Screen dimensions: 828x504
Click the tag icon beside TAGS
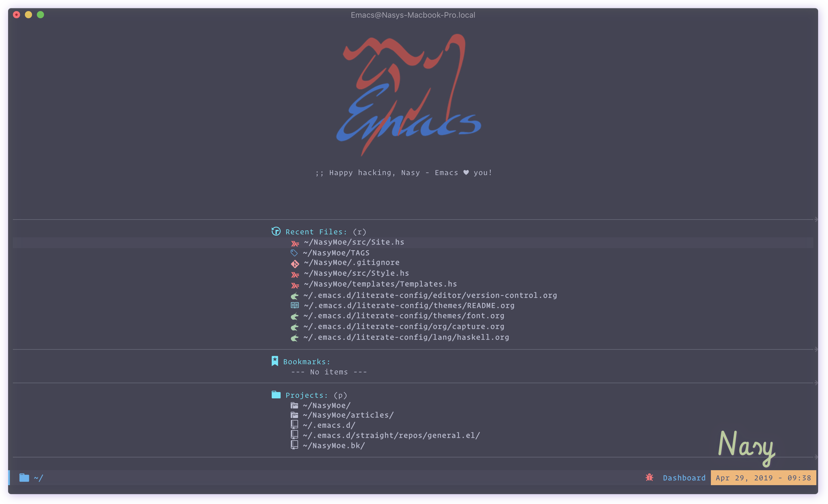294,253
